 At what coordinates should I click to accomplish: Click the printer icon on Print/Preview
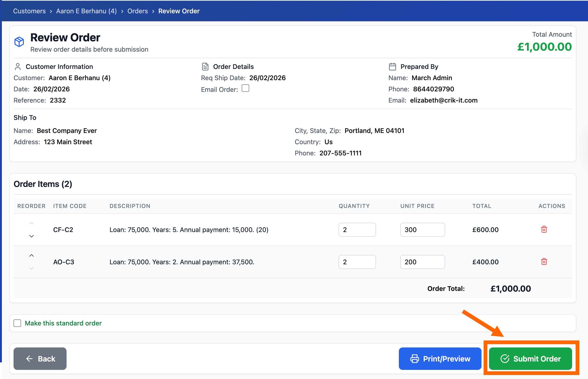click(415, 359)
